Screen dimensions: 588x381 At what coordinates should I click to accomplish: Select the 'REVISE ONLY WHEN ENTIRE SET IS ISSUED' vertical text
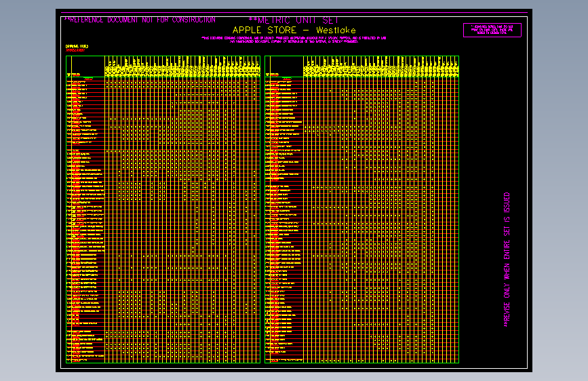click(x=507, y=260)
